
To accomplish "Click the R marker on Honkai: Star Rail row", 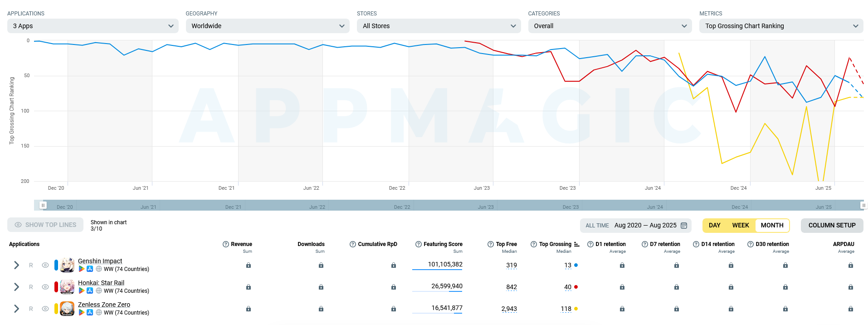I will point(31,287).
